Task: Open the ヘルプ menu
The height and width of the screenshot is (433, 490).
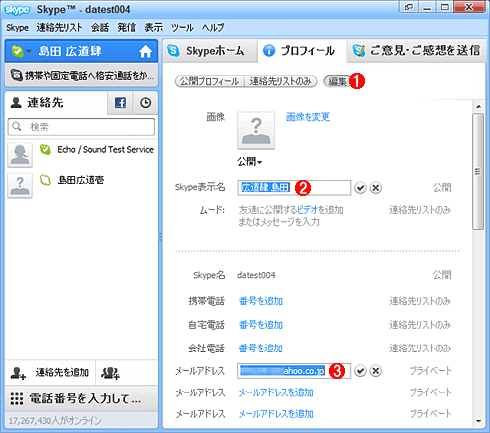Action: click(x=213, y=28)
